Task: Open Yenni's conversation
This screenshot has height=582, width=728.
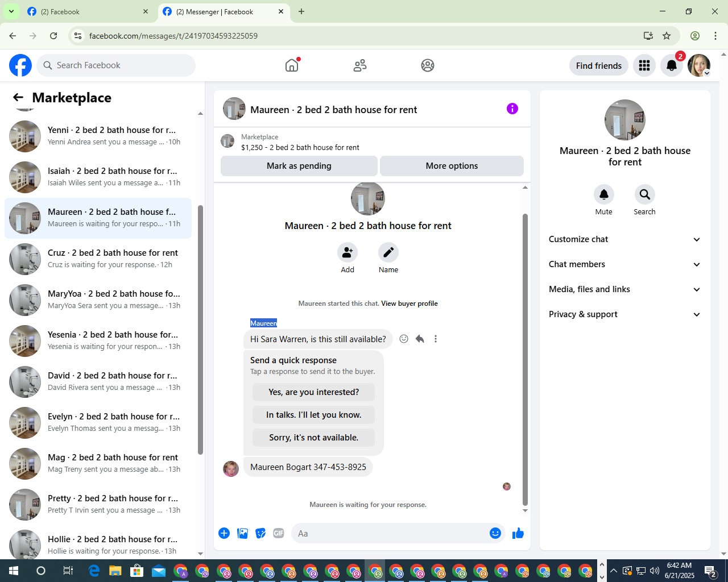Action: click(98, 136)
